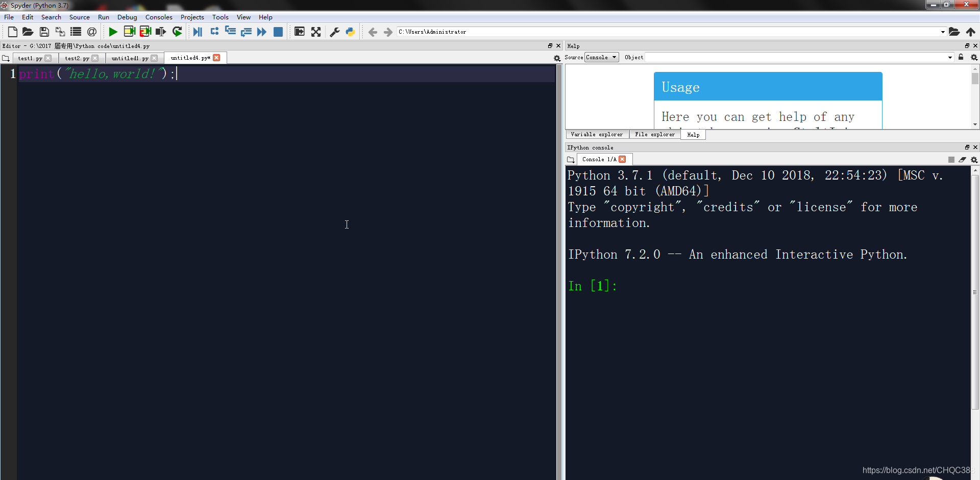Open the View menu
Screen dimensions: 980x480
click(x=243, y=17)
